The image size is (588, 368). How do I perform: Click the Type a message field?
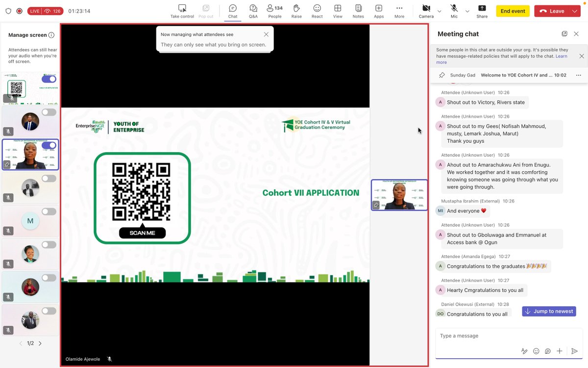pos(509,336)
